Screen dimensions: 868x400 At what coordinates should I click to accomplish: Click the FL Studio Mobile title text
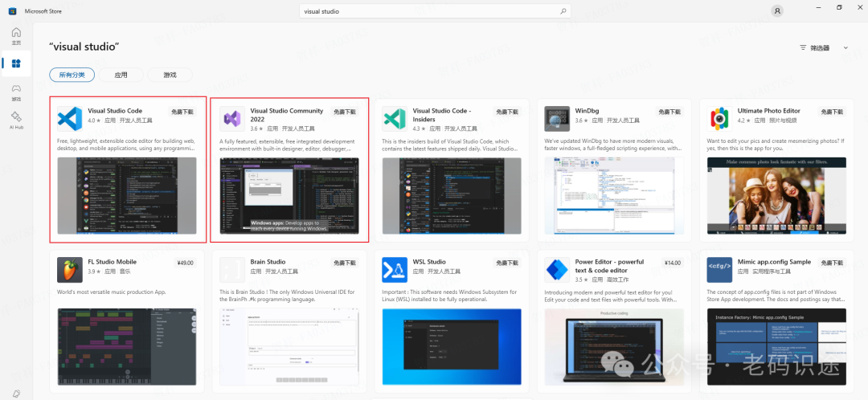coord(113,262)
